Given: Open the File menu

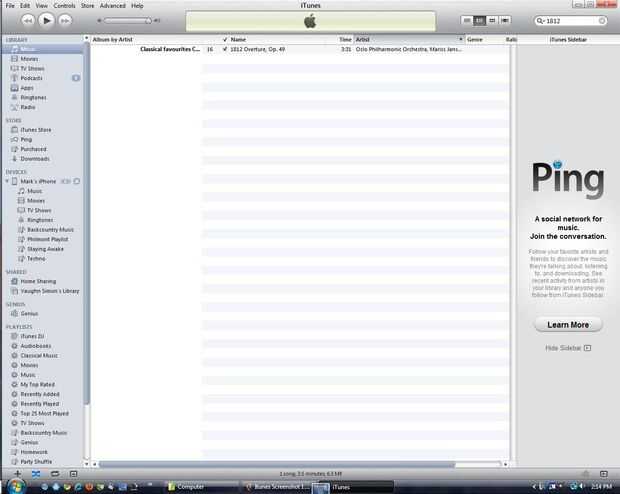Looking at the screenshot, I should (x=10, y=6).
